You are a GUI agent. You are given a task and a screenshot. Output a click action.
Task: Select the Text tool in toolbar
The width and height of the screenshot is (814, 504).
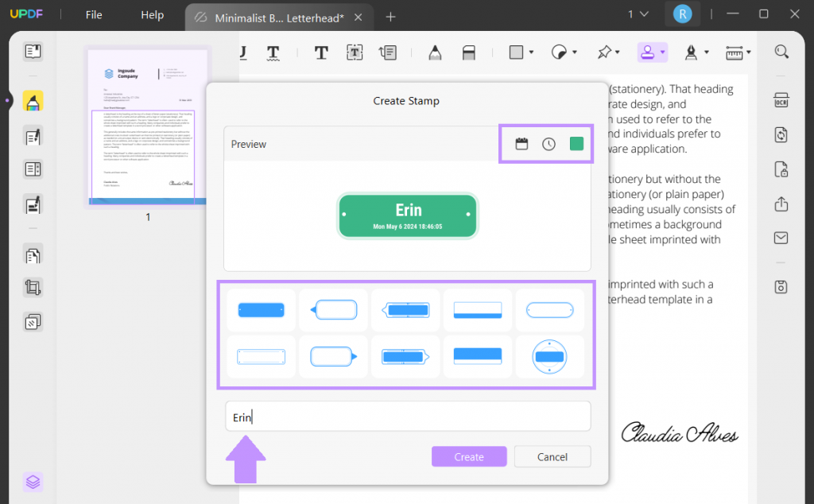coord(321,52)
